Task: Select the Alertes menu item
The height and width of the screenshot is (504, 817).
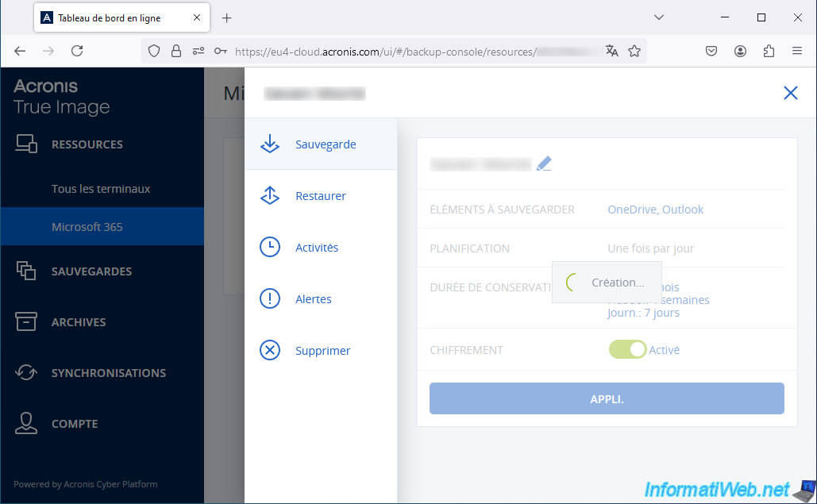Action: [x=321, y=299]
